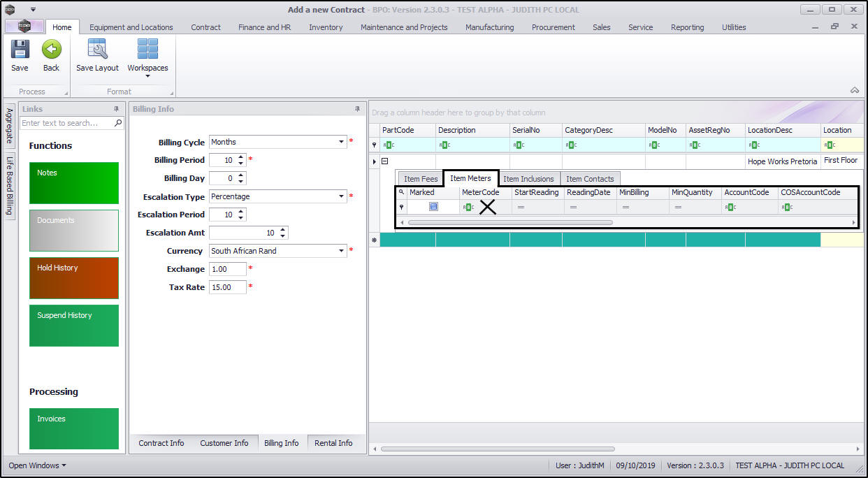Image resolution: width=868 pixels, height=478 pixels.
Task: Click the Tax Rate input field
Action: pos(227,287)
